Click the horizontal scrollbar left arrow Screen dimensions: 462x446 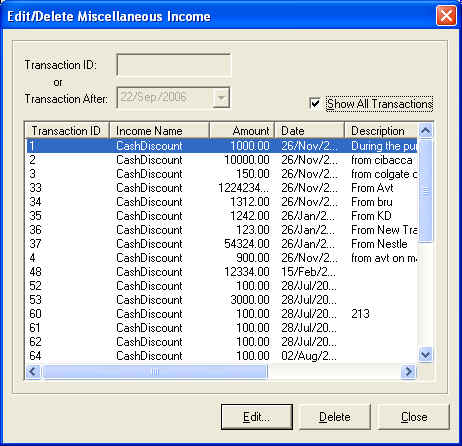click(x=33, y=371)
